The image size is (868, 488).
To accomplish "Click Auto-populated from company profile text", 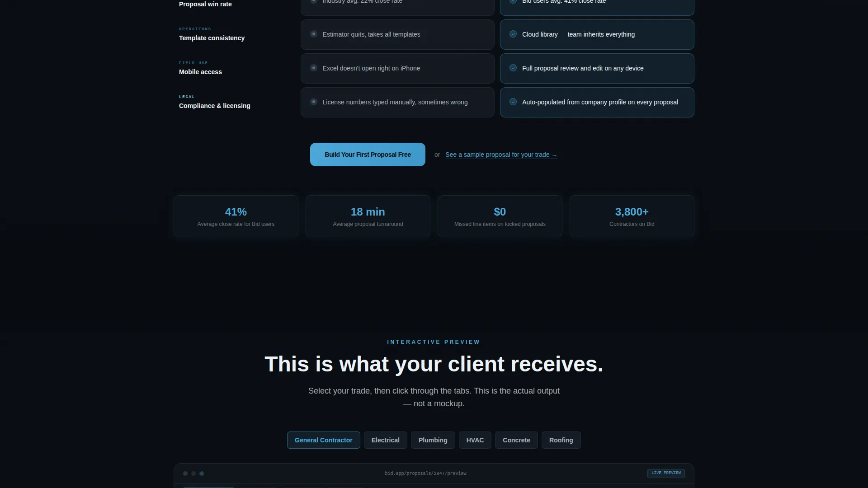I will coord(600,102).
